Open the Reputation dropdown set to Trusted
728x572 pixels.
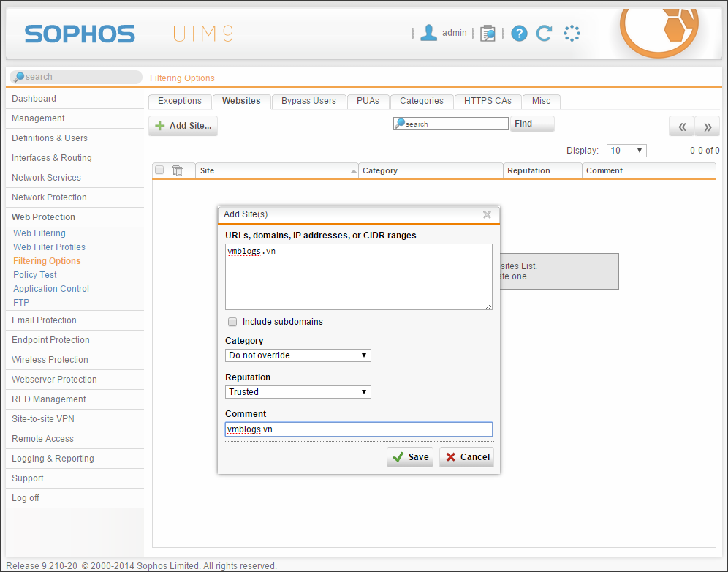click(x=297, y=392)
